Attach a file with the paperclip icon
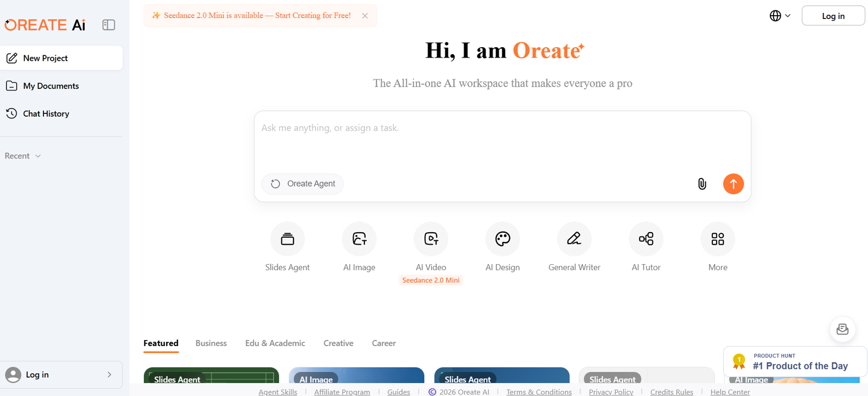Image resolution: width=868 pixels, height=396 pixels. coord(702,184)
